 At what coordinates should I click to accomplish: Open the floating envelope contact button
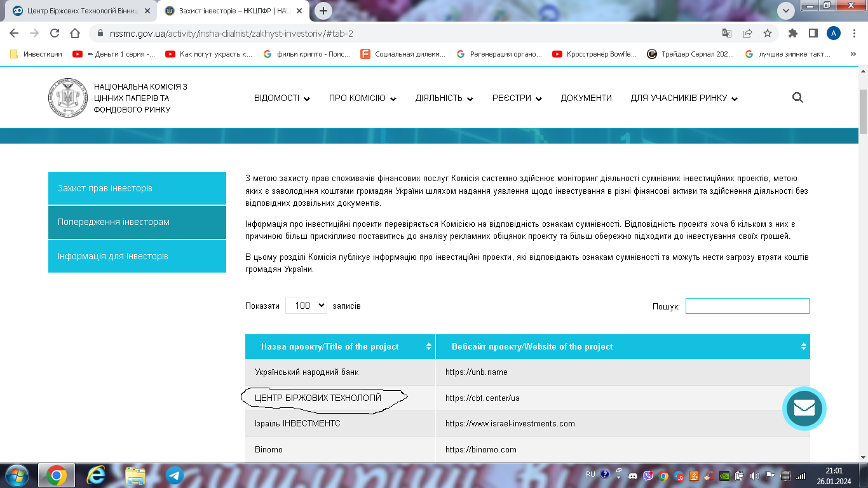tap(804, 409)
